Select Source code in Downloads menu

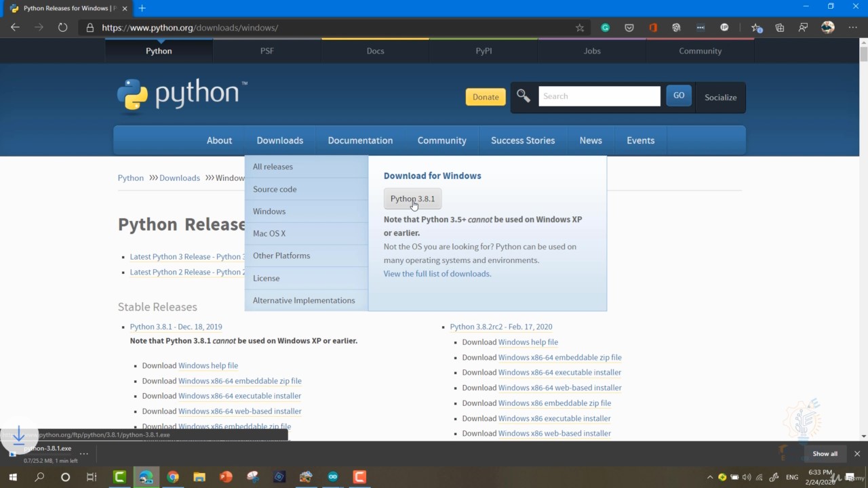pyautogui.click(x=307, y=189)
